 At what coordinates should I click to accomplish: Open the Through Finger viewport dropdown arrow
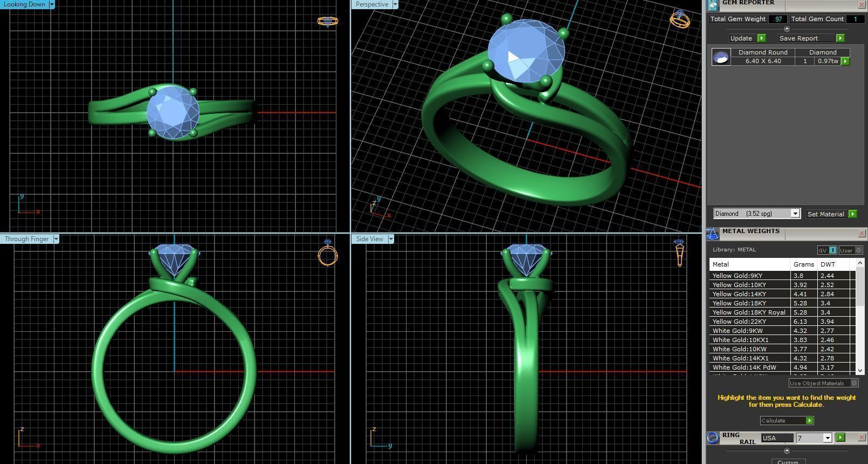(x=56, y=239)
